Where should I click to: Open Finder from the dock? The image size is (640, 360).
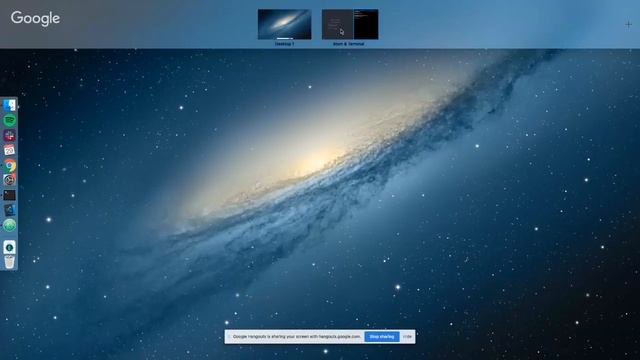9,105
